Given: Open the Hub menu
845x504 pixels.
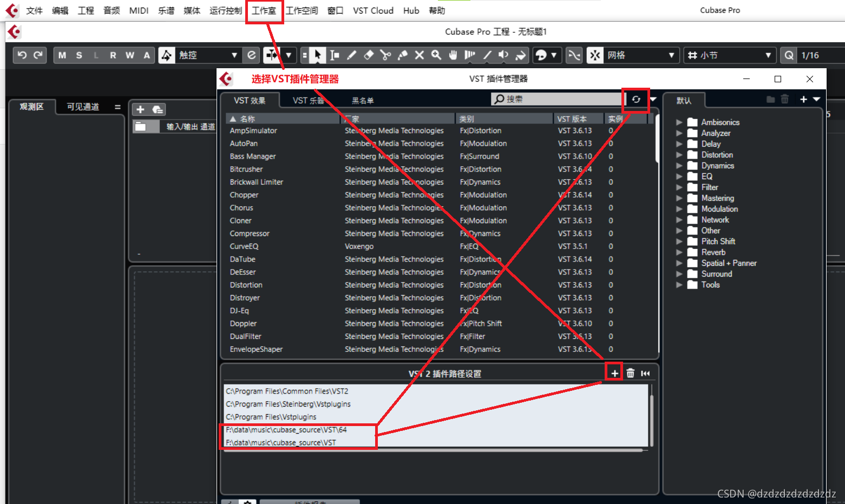Looking at the screenshot, I should point(411,10).
